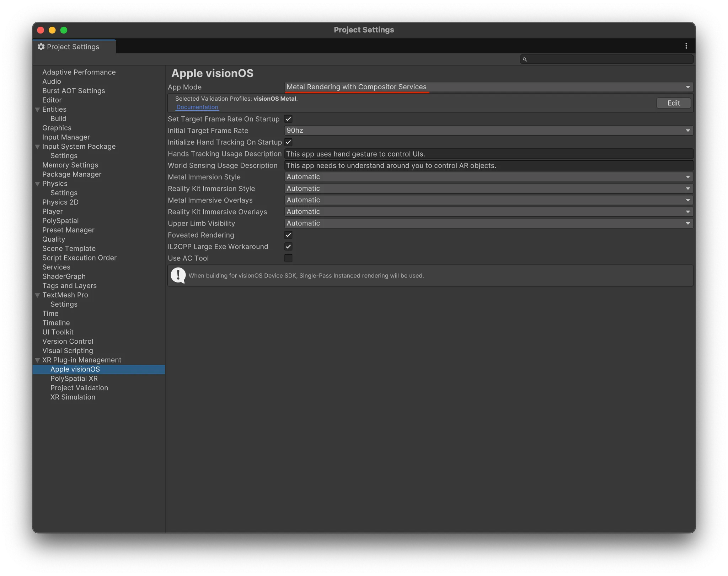Image resolution: width=728 pixels, height=576 pixels.
Task: Open Project Validation
Action: [x=79, y=388]
